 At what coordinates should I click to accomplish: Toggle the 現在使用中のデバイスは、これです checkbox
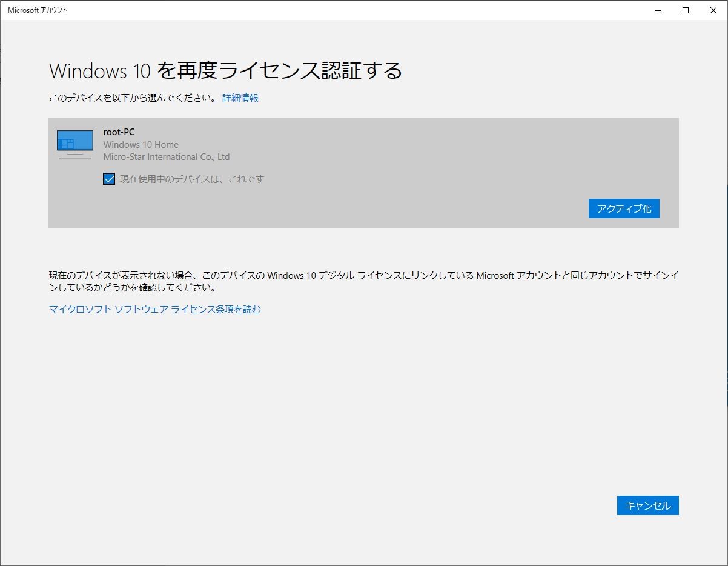[109, 179]
